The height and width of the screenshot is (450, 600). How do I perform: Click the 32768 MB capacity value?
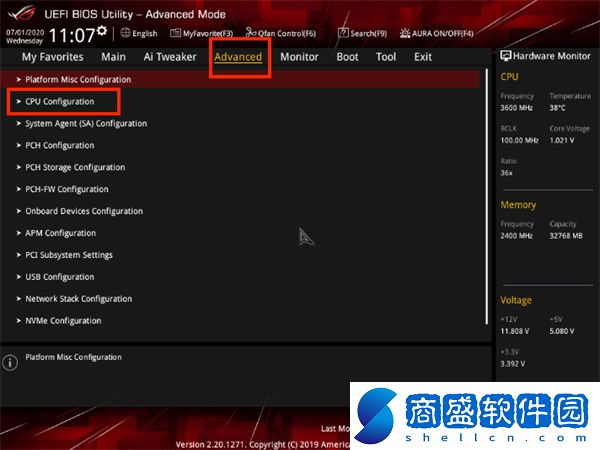[566, 236]
